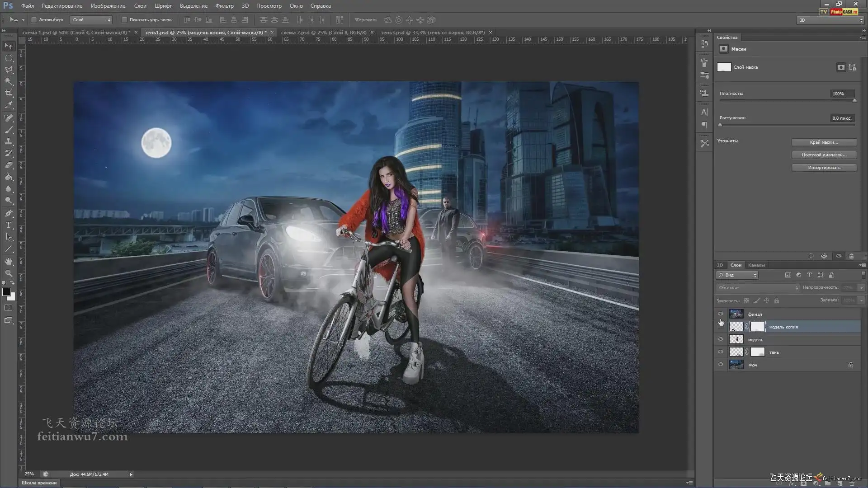Select the Zoom tool
The width and height of the screenshot is (868, 488).
9,273
